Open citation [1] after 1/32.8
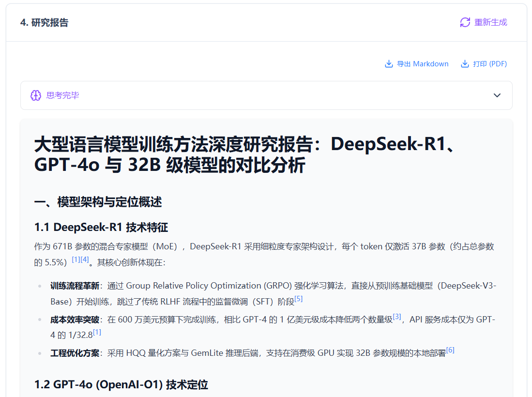Image resolution: width=532 pixels, height=397 pixels. pyautogui.click(x=97, y=332)
